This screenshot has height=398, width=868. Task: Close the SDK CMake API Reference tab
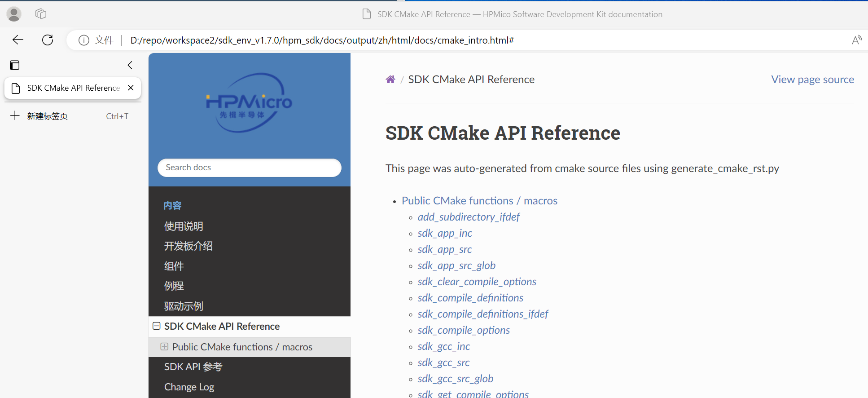point(131,88)
